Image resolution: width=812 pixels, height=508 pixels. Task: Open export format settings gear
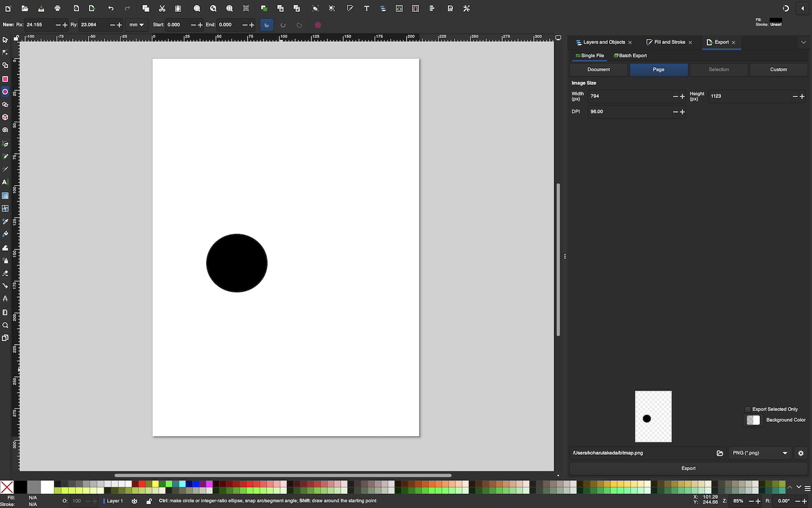coord(801,453)
